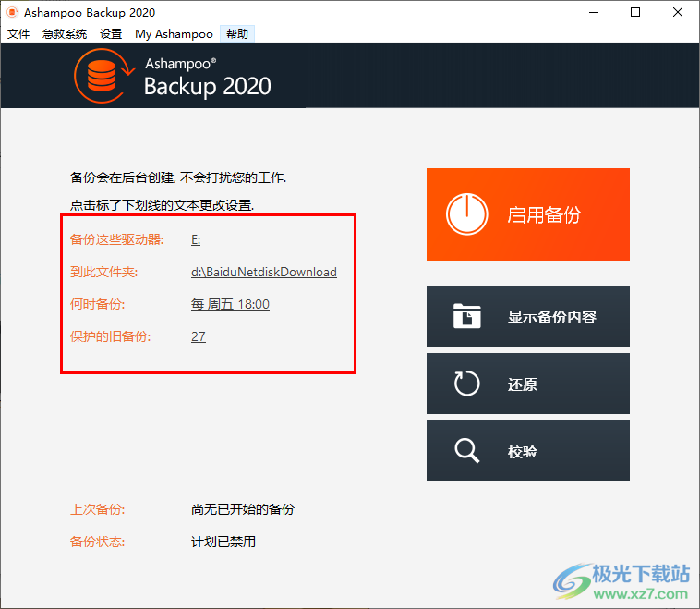This screenshot has width=700, height=609.
Task: Open the 文件 menu
Action: click(18, 34)
